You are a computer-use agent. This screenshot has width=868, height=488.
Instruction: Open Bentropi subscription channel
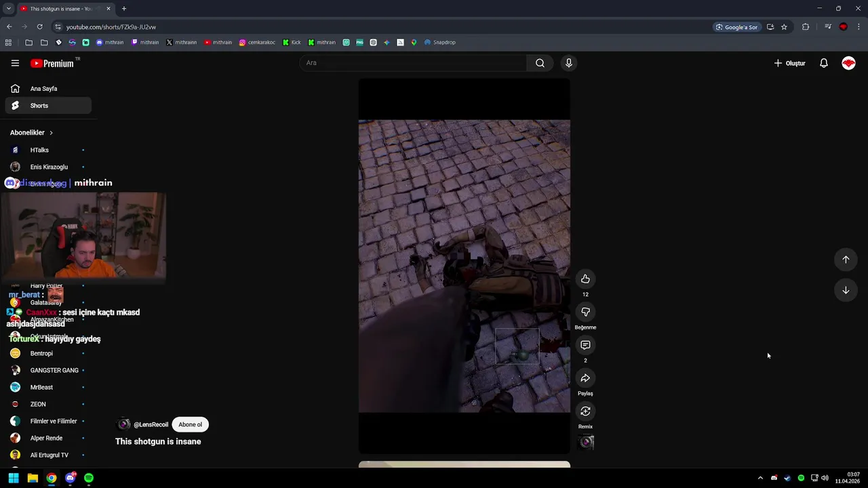[x=48, y=353]
